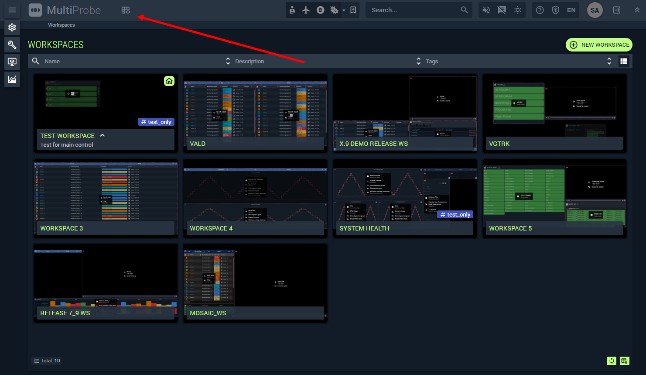Click the green home icon on Test Workspace

(169, 81)
